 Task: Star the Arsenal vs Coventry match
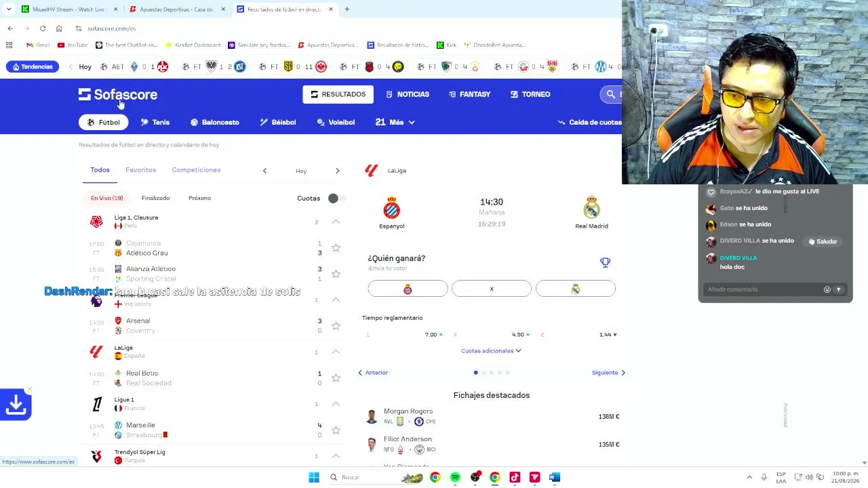[336, 326]
